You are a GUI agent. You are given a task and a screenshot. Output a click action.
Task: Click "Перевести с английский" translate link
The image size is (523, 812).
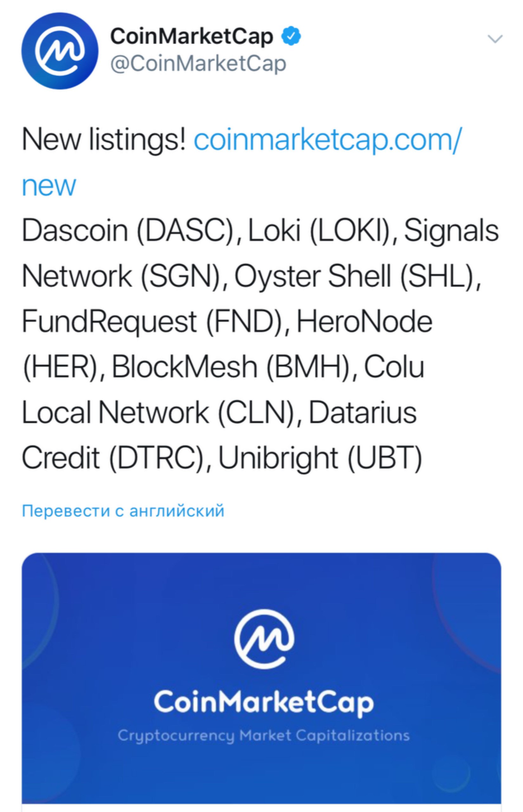(x=123, y=511)
